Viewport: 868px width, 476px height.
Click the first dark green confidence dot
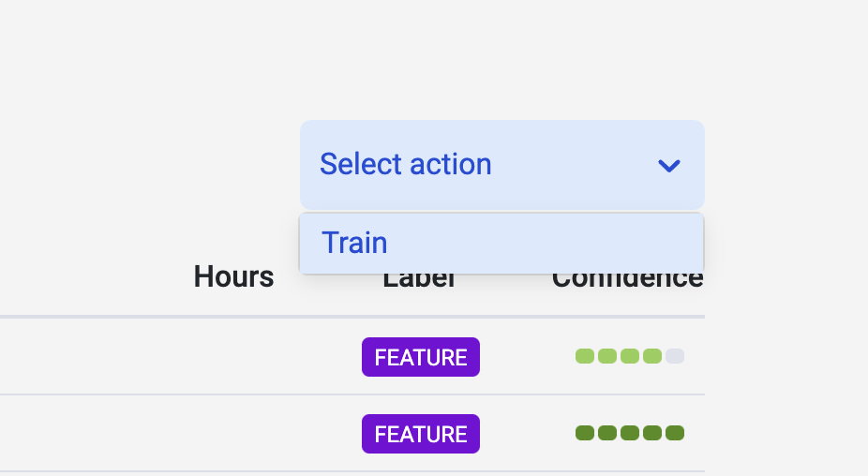pyautogui.click(x=585, y=433)
